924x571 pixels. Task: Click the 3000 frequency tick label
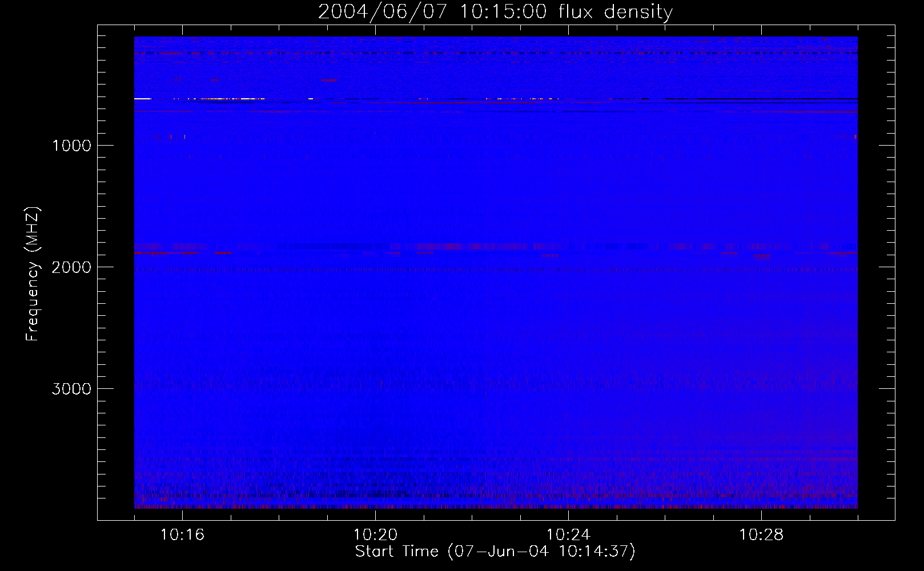point(71,389)
